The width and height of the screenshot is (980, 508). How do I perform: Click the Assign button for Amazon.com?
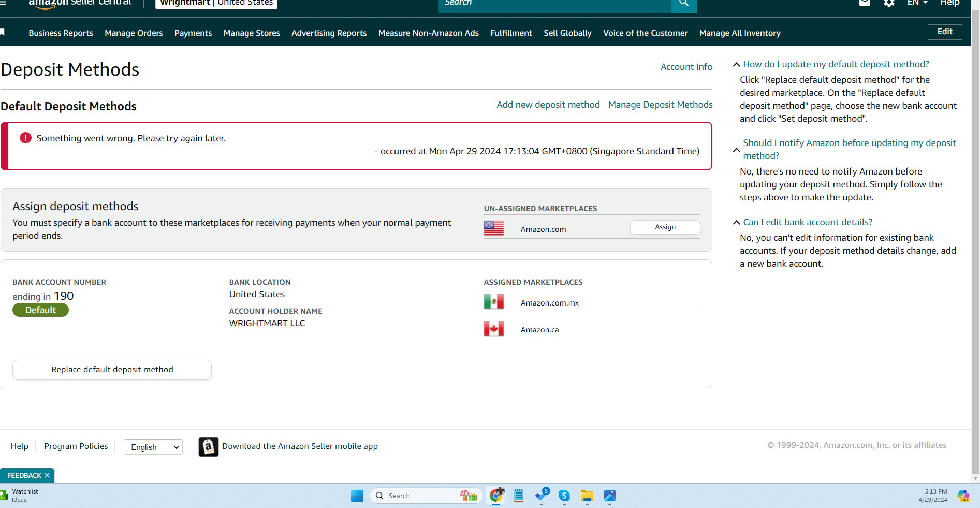coord(665,227)
